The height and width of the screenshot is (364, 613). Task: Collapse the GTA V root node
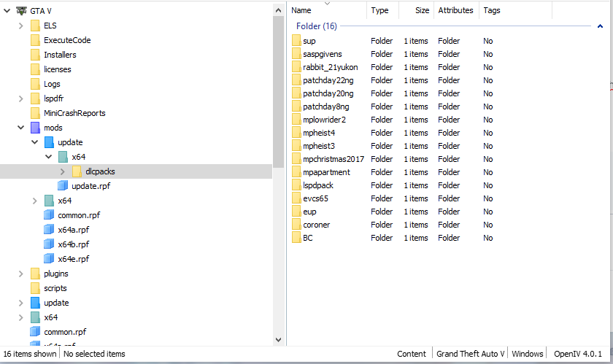(x=7, y=11)
